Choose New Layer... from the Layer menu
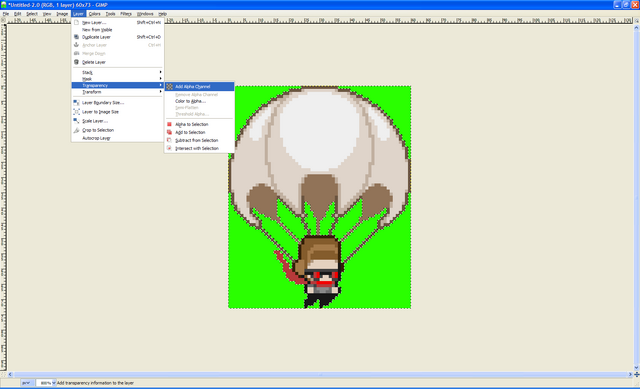The width and height of the screenshot is (640, 389). [x=118, y=22]
